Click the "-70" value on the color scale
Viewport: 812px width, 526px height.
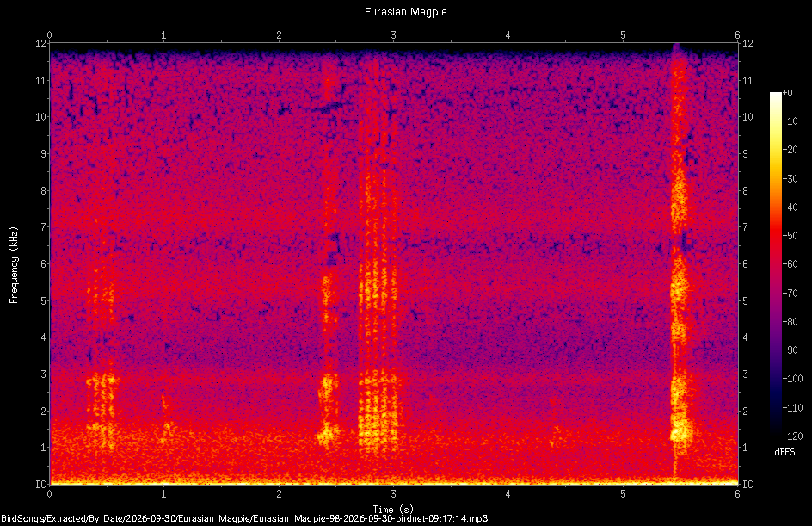point(790,294)
